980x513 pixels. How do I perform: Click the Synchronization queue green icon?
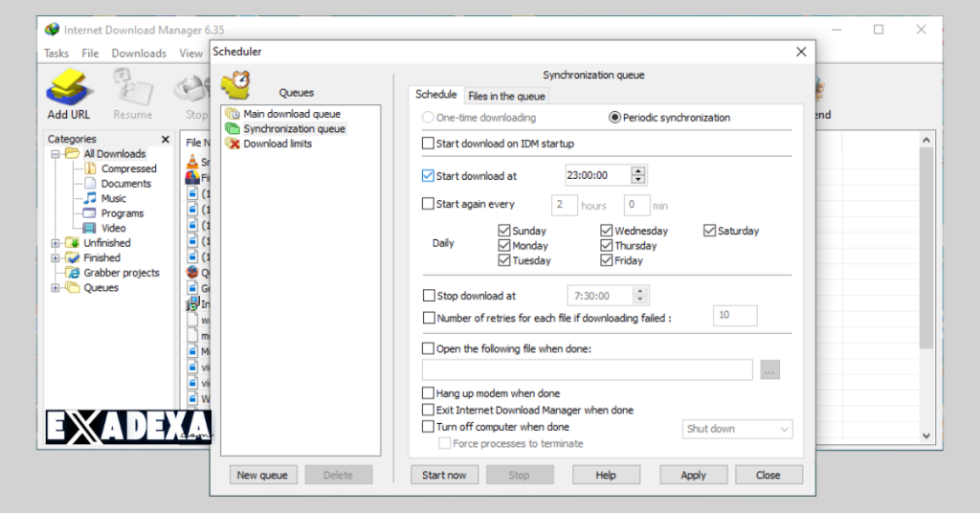pyautogui.click(x=234, y=128)
